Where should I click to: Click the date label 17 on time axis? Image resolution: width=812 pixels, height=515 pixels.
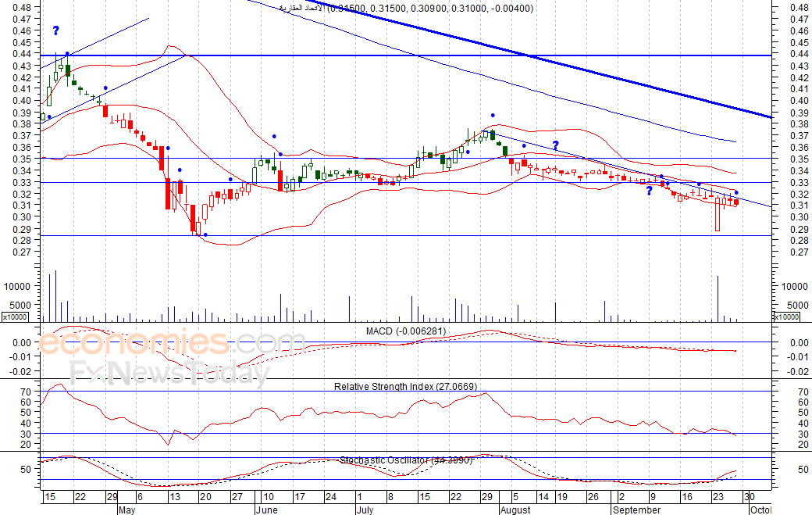tap(300, 497)
